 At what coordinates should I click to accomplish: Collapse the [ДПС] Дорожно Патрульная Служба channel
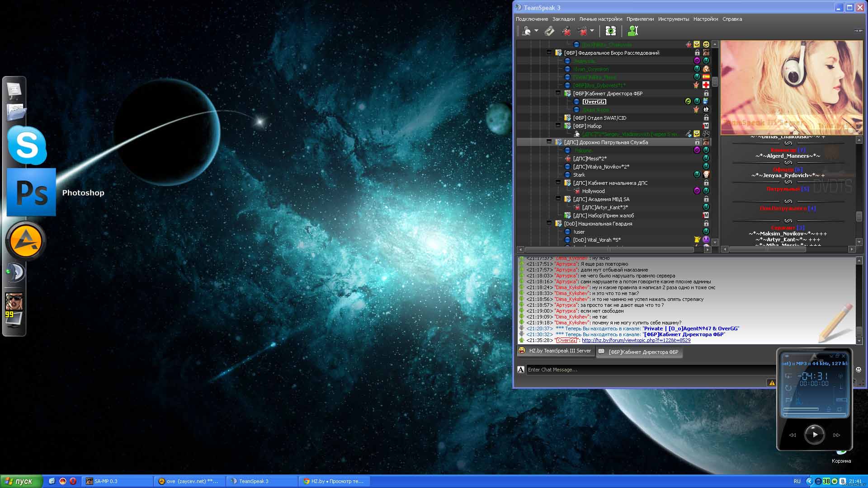549,142
